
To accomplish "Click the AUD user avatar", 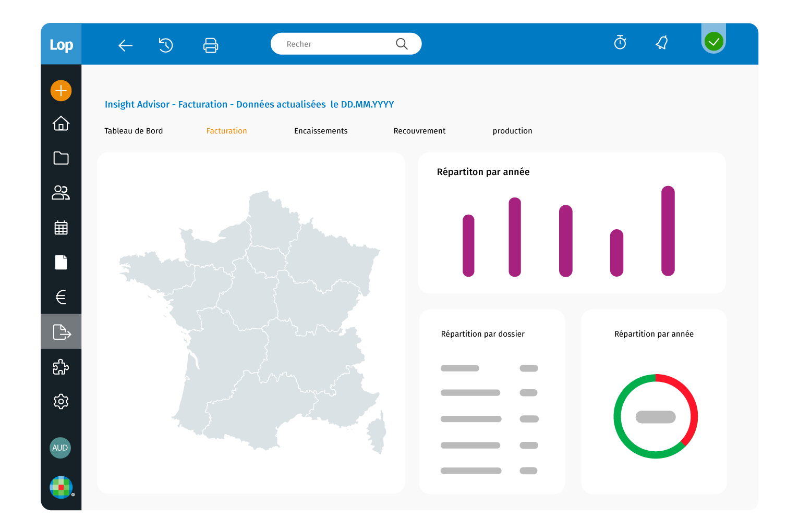I will pyautogui.click(x=60, y=448).
